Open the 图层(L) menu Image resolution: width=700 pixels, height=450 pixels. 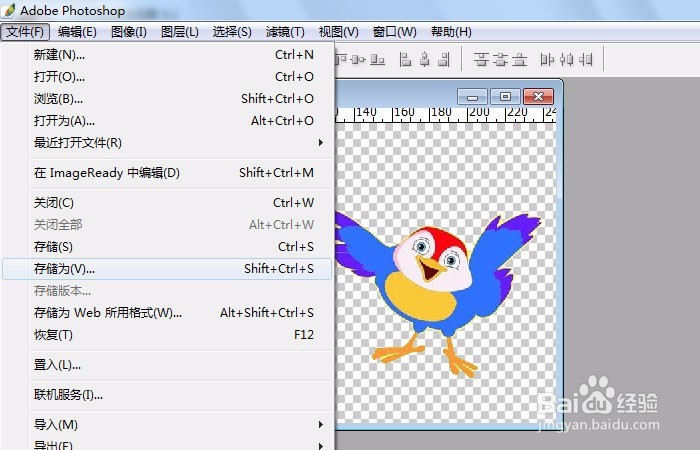[x=179, y=32]
